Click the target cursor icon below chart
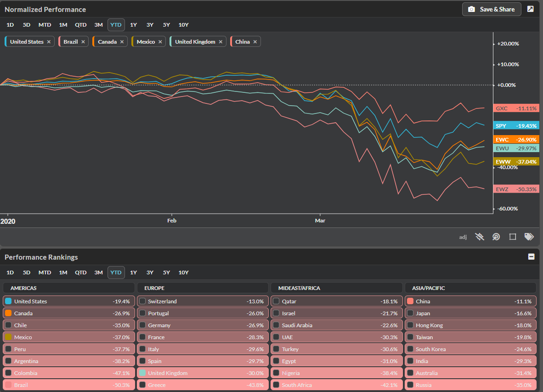543x392 pixels. [x=496, y=237]
